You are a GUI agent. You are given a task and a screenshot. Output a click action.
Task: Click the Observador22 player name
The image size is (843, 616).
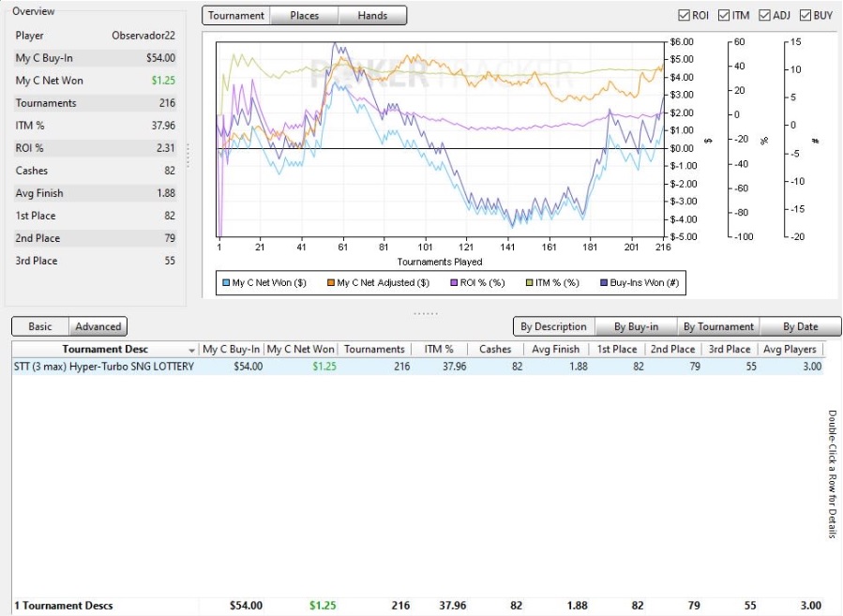143,36
